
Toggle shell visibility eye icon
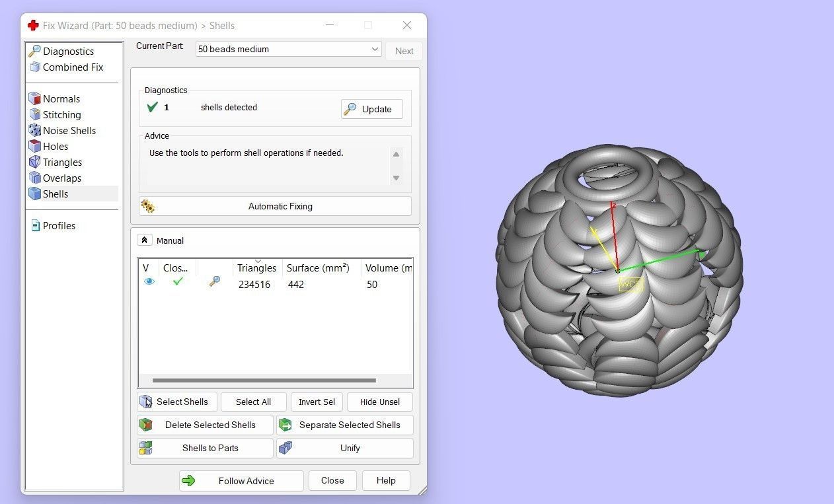click(149, 281)
